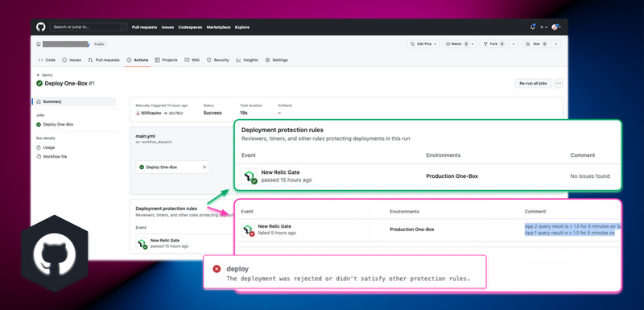The image size is (644, 310).
Task: Click the failed 5 hours ago text
Action: [277, 233]
